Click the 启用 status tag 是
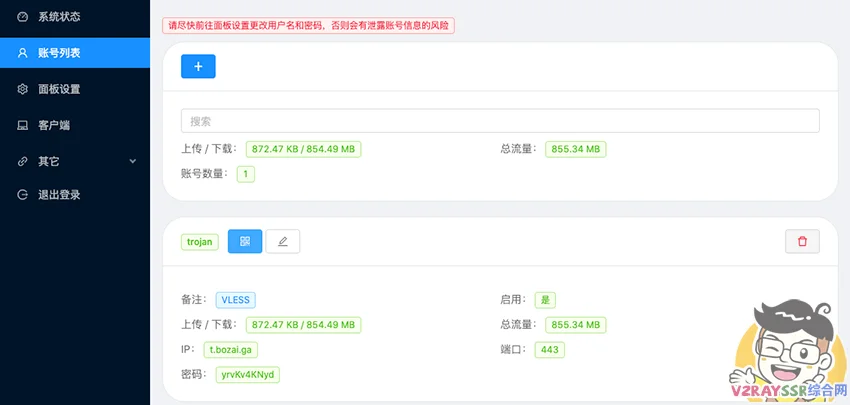The image size is (850, 405). pyautogui.click(x=545, y=300)
